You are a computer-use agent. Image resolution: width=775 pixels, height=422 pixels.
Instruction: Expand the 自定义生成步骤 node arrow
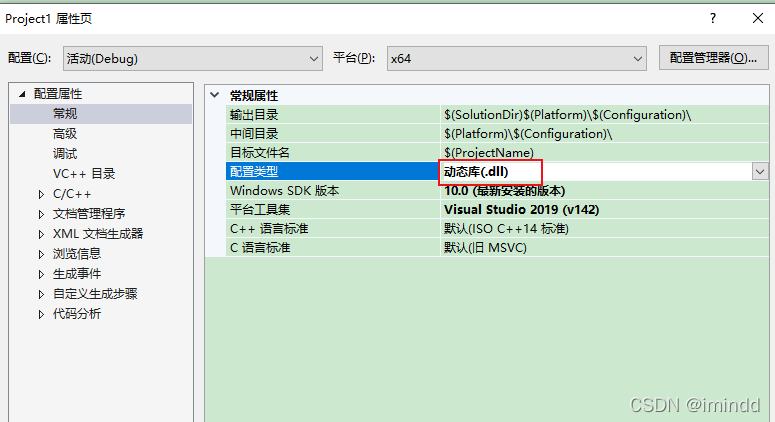pos(42,294)
